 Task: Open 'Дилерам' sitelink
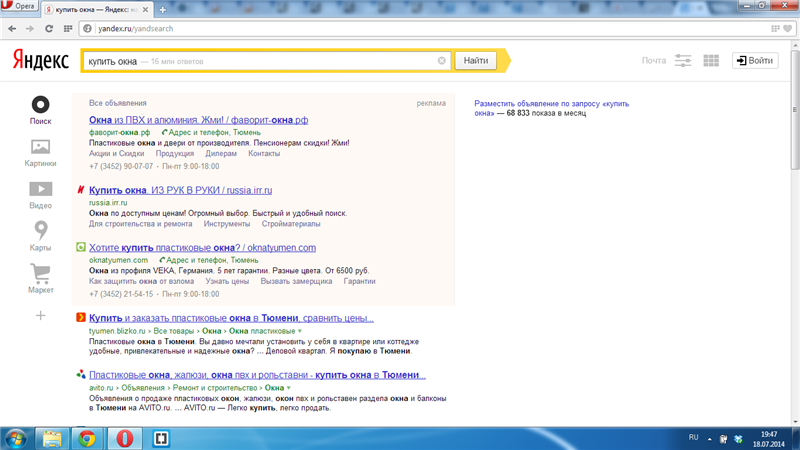click(221, 154)
